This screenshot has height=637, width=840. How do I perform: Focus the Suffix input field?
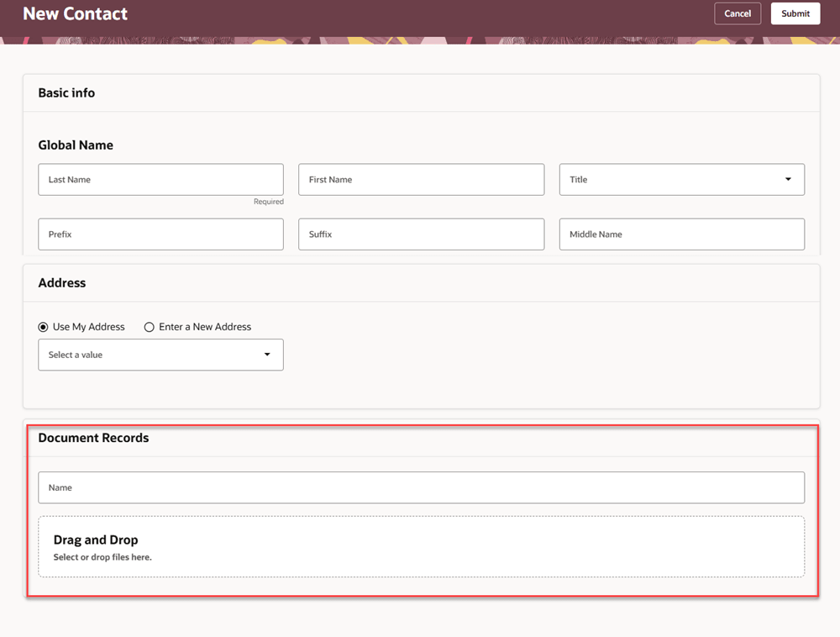(421, 234)
